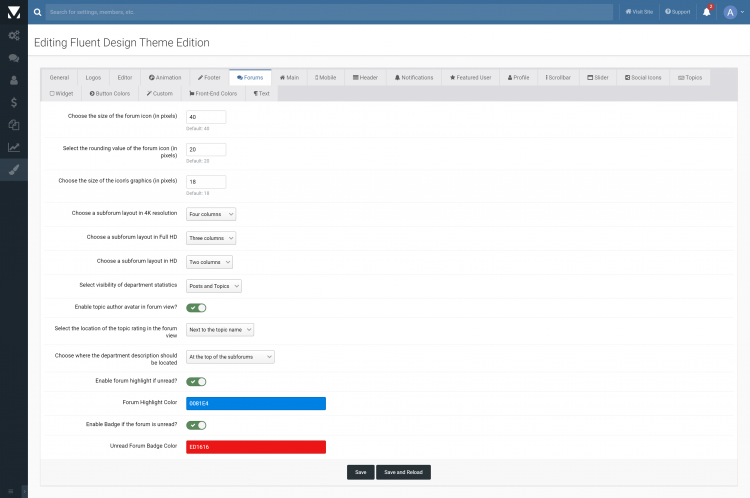The width and height of the screenshot is (750, 498).
Task: Switch to the Notifications tab
Action: [414, 77]
